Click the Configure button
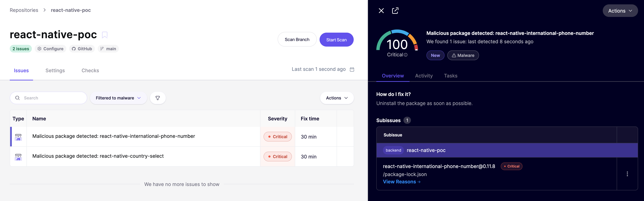Image resolution: width=644 pixels, height=201 pixels. pyautogui.click(x=50, y=49)
